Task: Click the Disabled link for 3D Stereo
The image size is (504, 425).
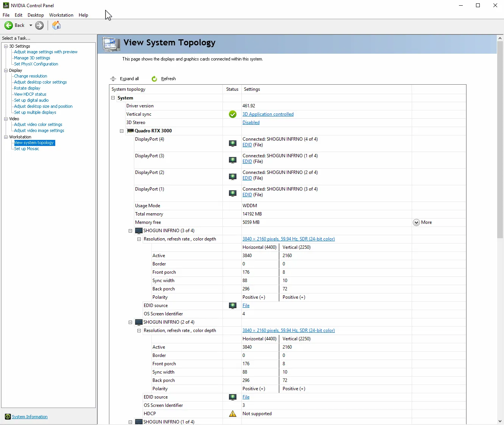Action: (251, 123)
